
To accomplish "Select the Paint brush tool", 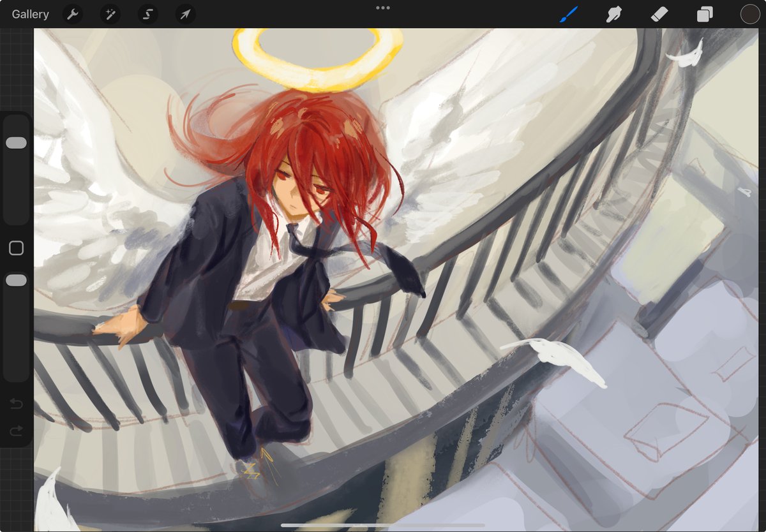I will coord(569,14).
